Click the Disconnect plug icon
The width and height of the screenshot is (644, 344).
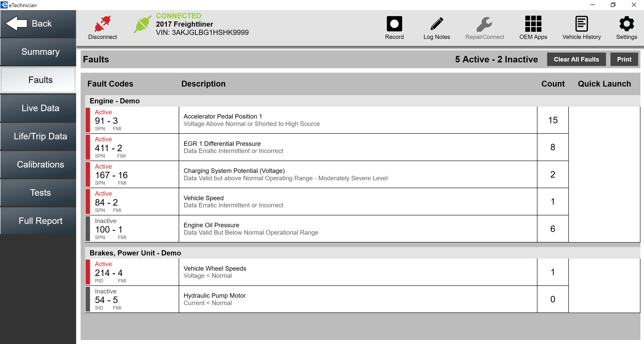point(103,24)
